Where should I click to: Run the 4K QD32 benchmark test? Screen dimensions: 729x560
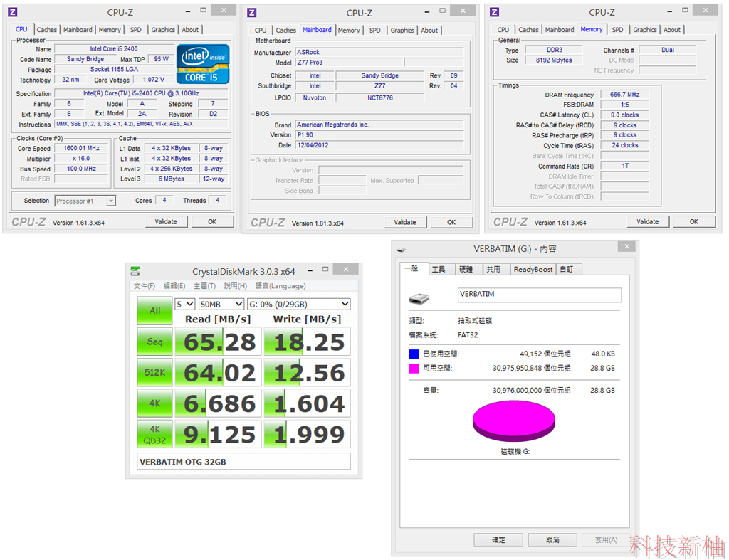point(154,434)
